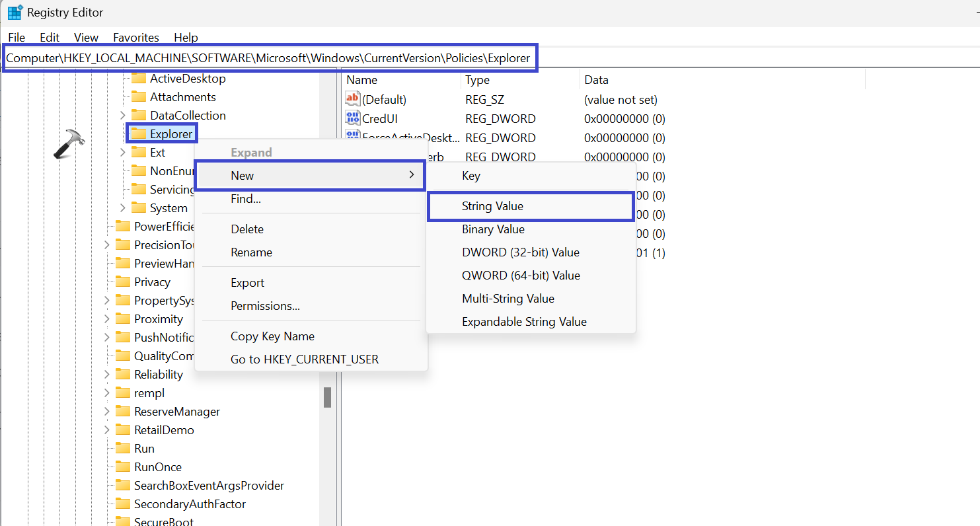Open the Favorites menu
The width and height of the screenshot is (980, 526).
[x=135, y=38]
